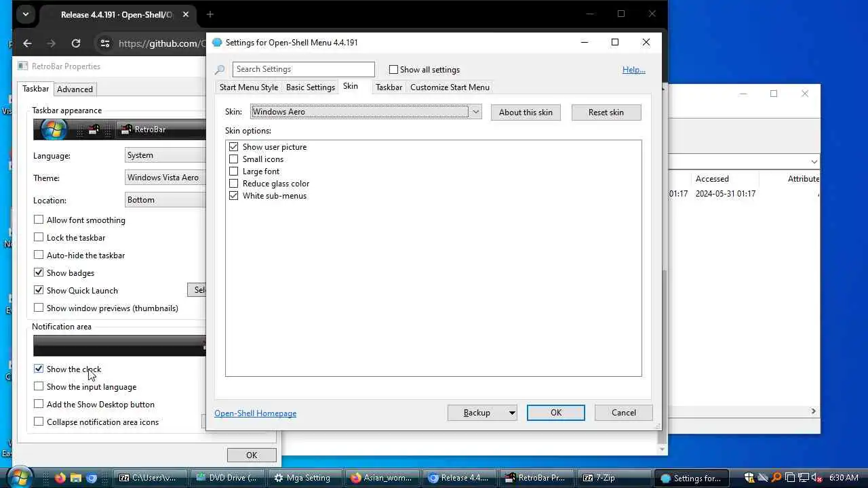Enable Show the input language

39,386
